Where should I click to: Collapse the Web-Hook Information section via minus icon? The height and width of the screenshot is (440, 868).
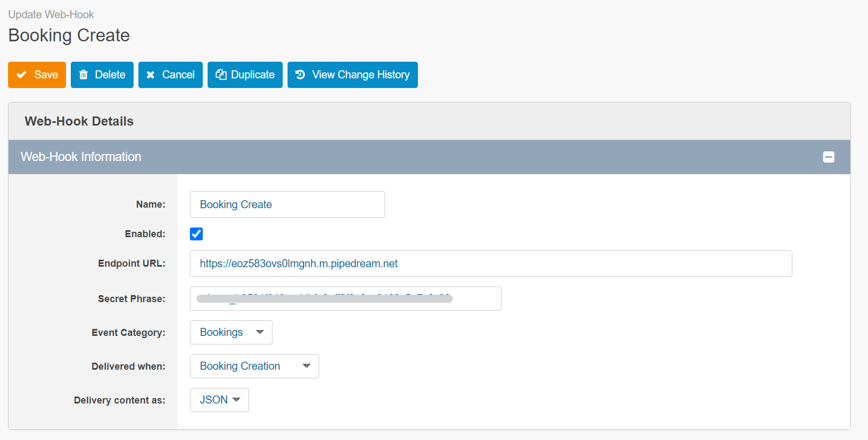tap(828, 157)
